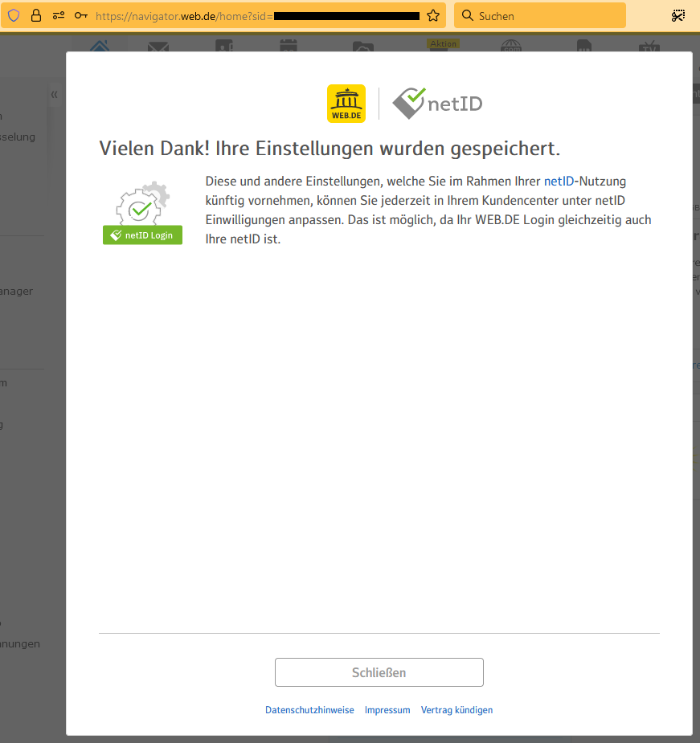Bookmark this page with the star icon
This screenshot has width=700, height=743.
[x=433, y=15]
